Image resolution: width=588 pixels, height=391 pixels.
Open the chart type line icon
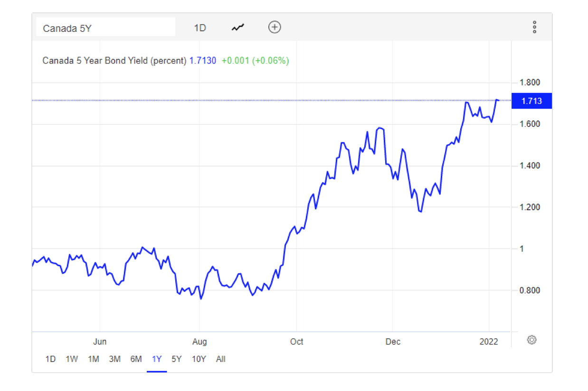click(x=238, y=28)
